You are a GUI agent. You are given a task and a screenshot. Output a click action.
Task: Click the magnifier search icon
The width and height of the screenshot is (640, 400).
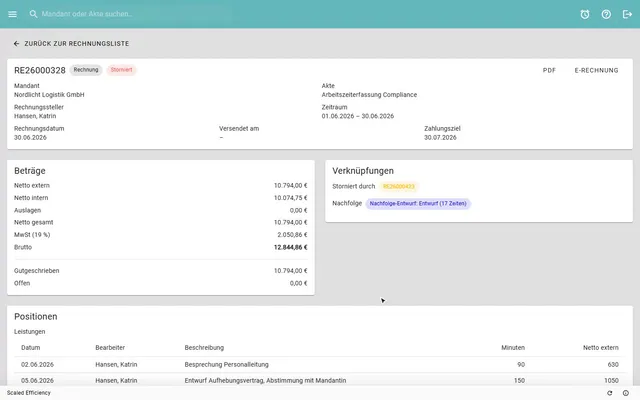coord(33,14)
